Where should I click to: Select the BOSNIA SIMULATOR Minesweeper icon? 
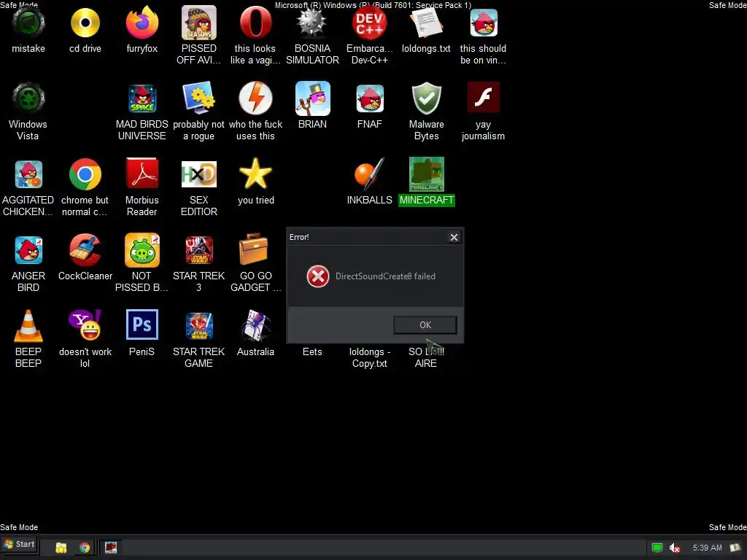pyautogui.click(x=312, y=23)
